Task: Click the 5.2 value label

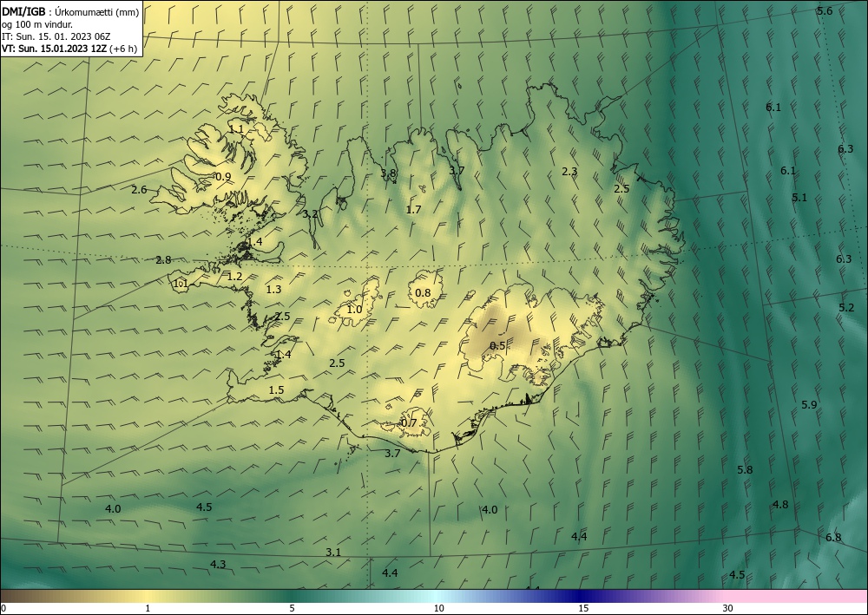Action: click(846, 307)
